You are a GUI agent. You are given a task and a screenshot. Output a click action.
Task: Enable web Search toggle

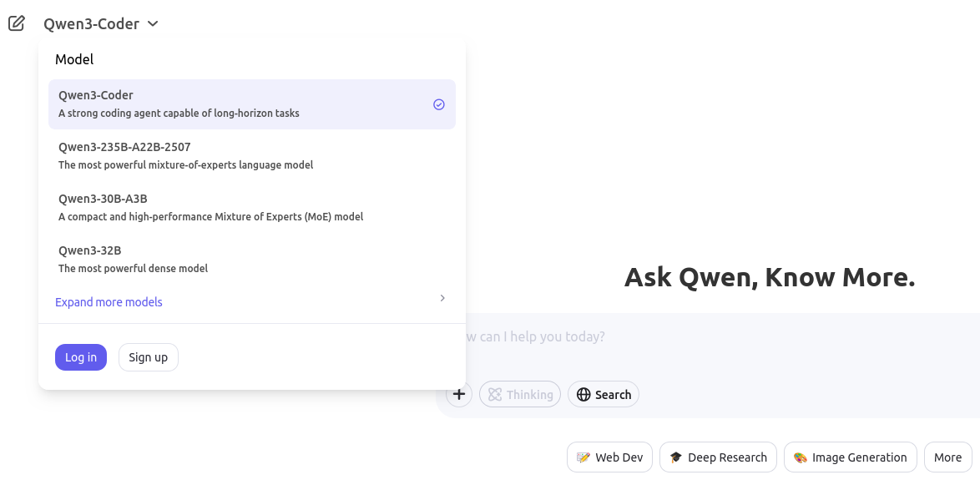[604, 394]
